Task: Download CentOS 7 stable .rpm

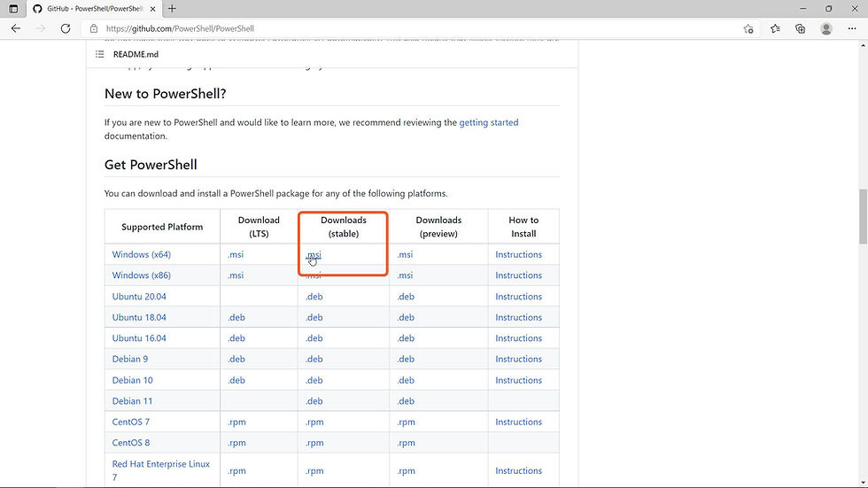Action: tap(315, 422)
